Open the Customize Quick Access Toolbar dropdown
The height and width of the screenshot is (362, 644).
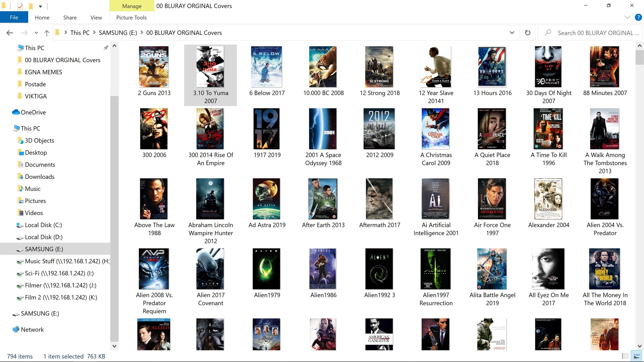coord(40,6)
